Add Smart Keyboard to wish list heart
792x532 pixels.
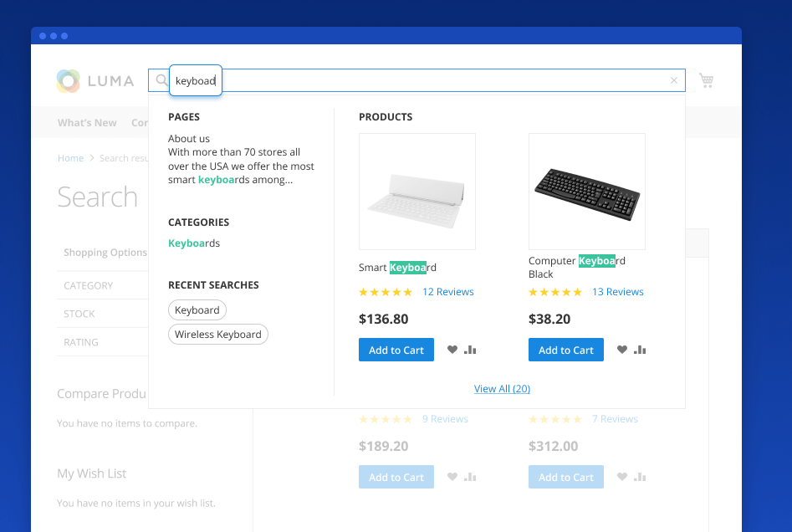tap(452, 350)
